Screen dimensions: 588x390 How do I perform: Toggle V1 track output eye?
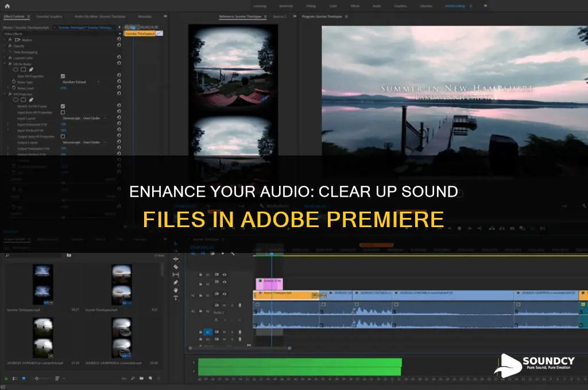coord(225,294)
